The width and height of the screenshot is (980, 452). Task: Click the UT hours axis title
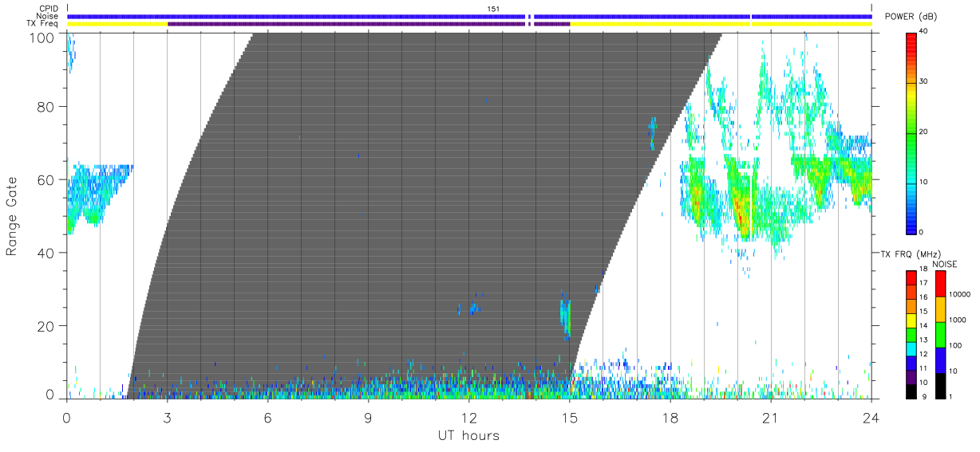[468, 435]
